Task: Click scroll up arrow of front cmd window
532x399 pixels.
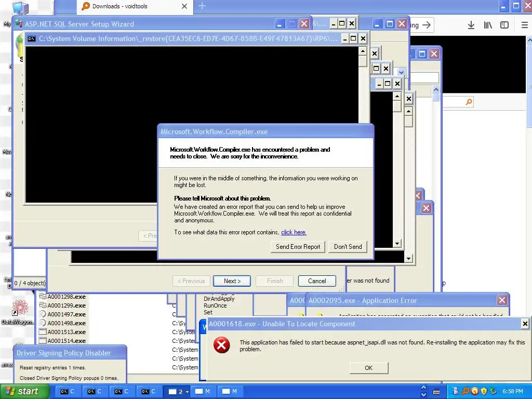Action: click(x=363, y=51)
